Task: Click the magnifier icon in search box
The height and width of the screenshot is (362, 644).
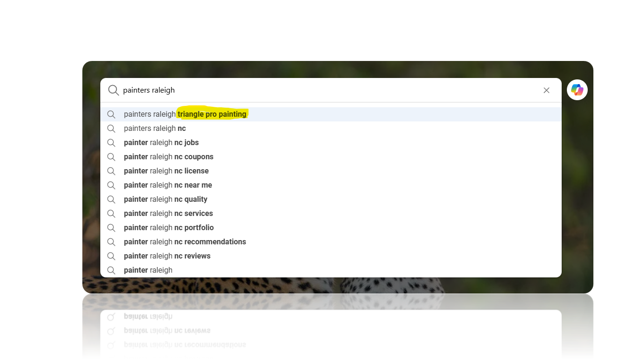Action: pos(113,90)
